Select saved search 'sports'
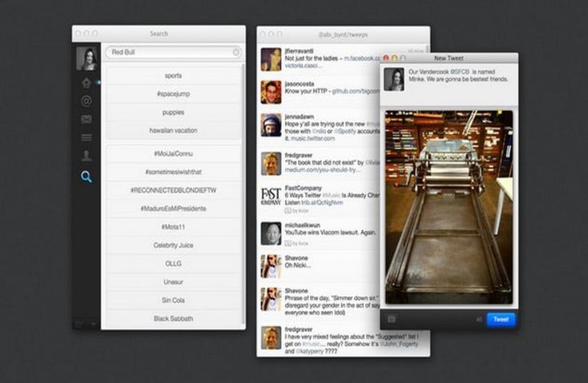 pos(173,75)
